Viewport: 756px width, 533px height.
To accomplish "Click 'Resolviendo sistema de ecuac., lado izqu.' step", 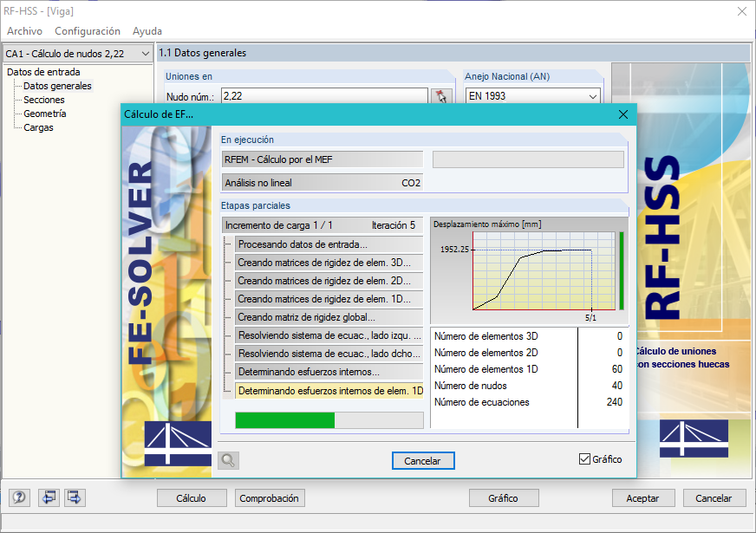I will (x=329, y=335).
